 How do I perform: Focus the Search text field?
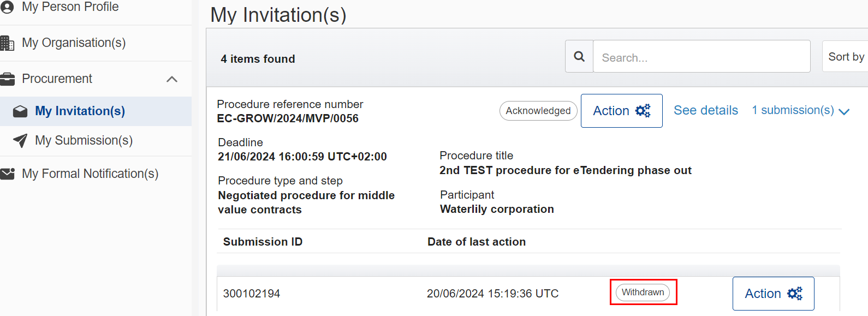pyautogui.click(x=701, y=57)
